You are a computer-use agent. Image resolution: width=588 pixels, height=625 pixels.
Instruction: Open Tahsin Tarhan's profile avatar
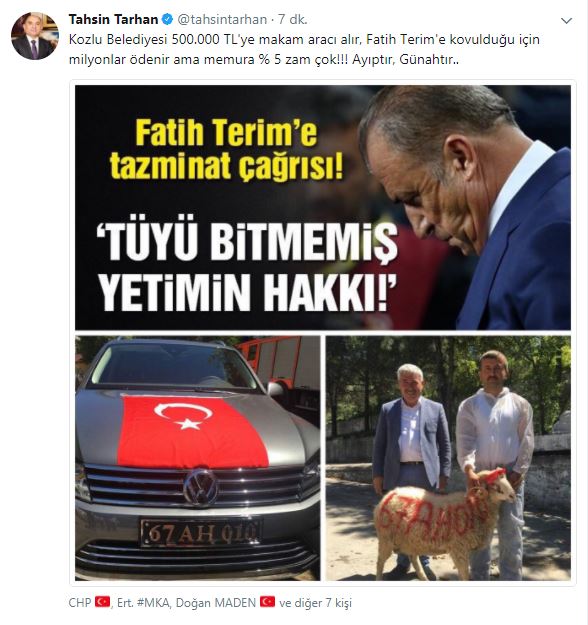click(35, 36)
